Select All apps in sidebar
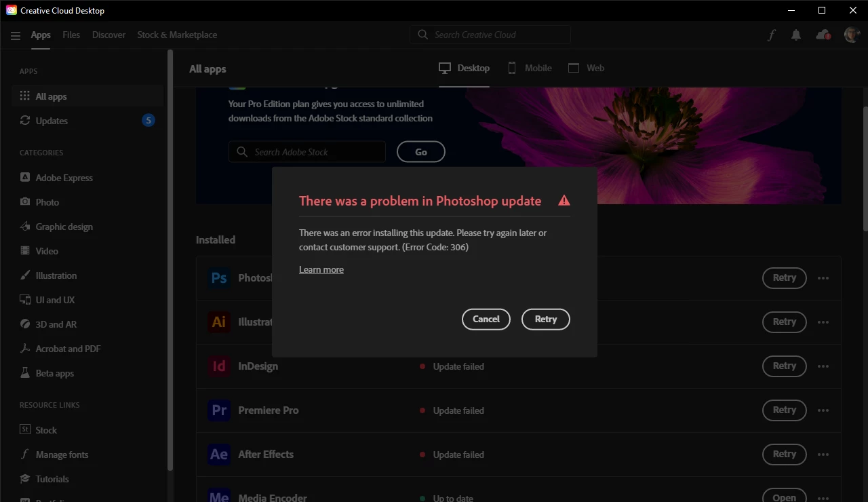 87,96
